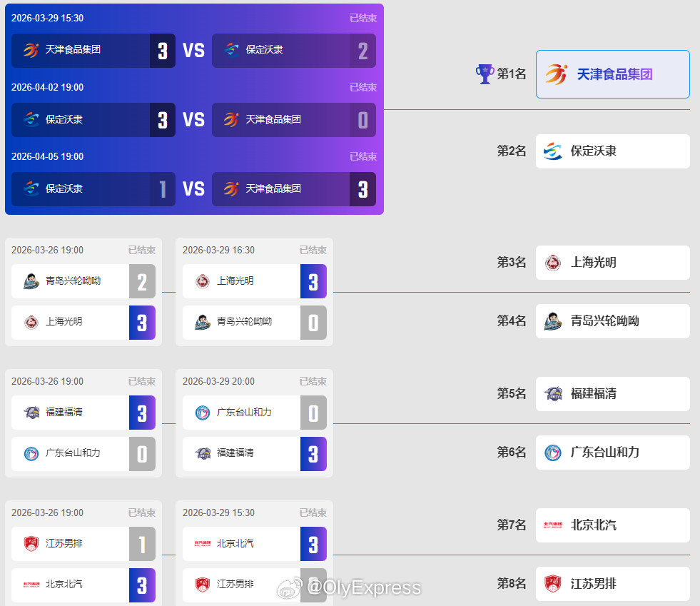Click the 上海光明 third place link

(x=612, y=263)
